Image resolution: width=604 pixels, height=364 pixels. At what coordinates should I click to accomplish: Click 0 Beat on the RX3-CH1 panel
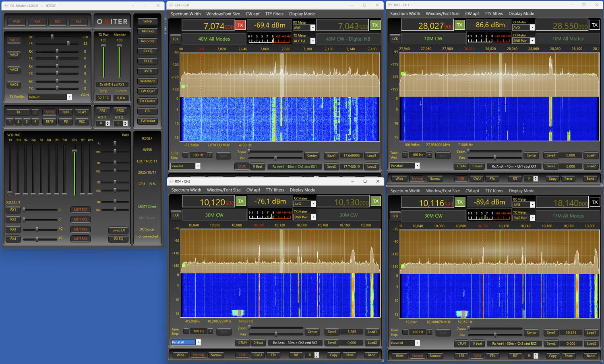[477, 166]
